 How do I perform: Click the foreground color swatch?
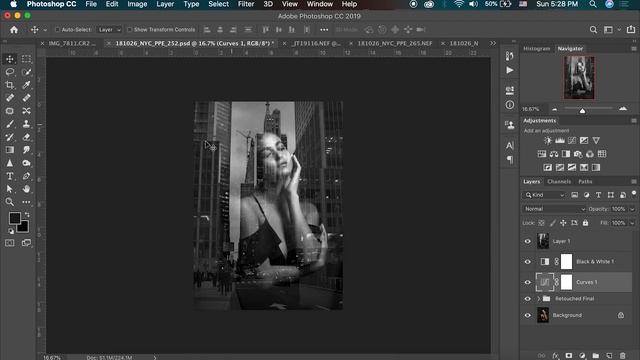14,218
